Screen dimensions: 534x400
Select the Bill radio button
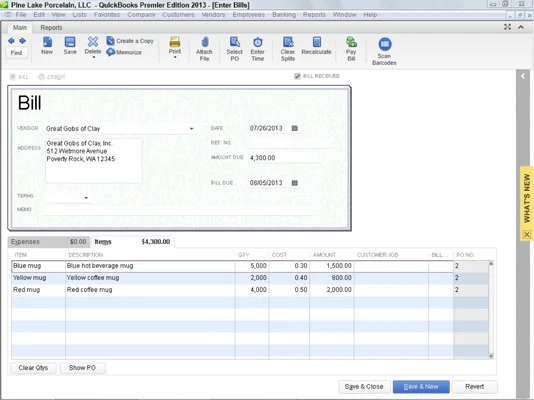point(13,77)
